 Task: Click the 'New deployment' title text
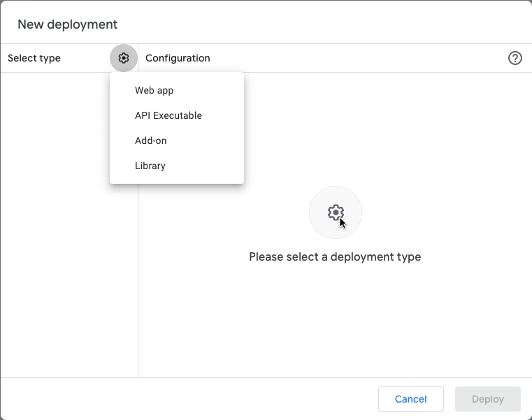68,24
